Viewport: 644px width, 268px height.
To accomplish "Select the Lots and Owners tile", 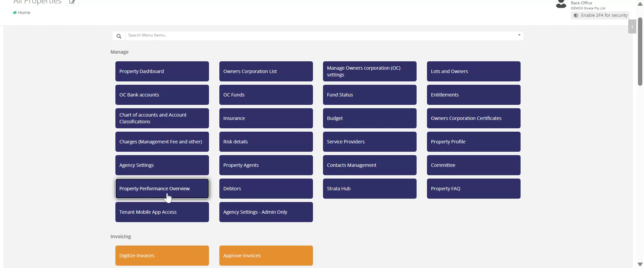I will (x=473, y=71).
